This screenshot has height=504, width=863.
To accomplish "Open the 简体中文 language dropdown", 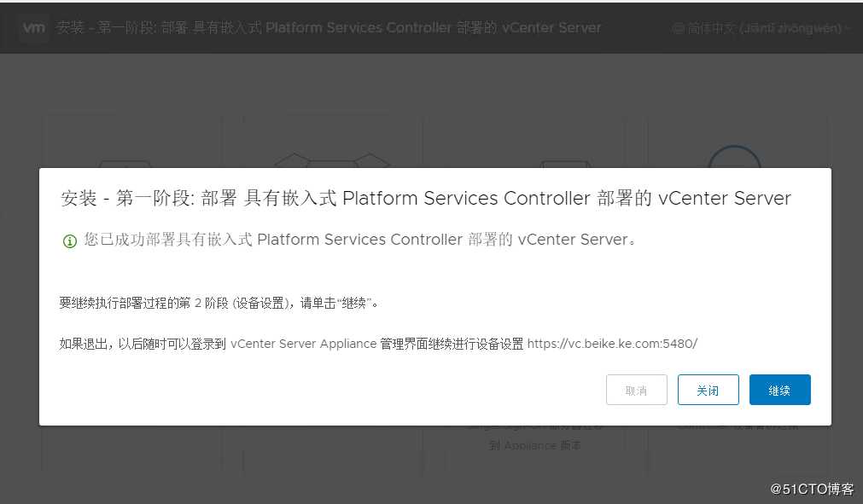I will (x=761, y=28).
